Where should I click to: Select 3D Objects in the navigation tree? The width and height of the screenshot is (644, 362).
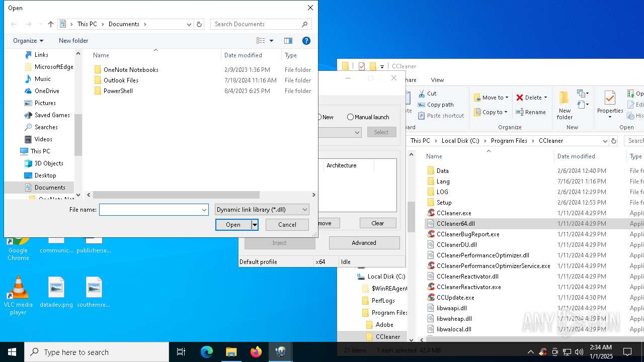tap(49, 163)
